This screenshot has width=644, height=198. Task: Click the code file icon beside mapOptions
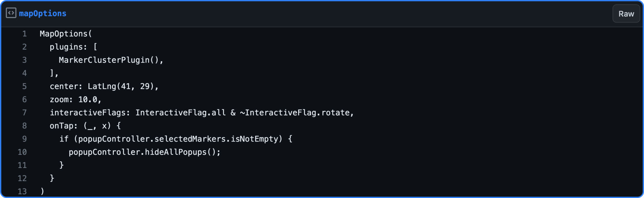11,13
